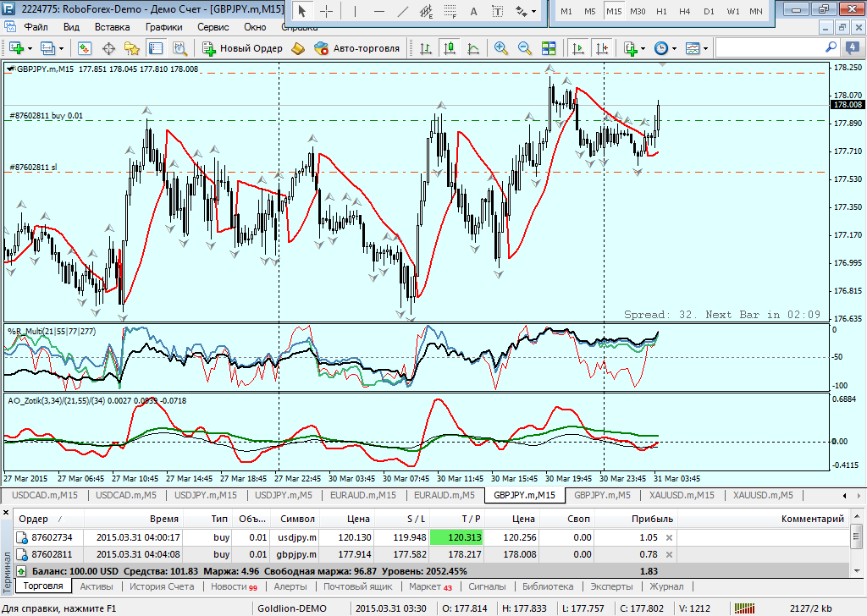The height and width of the screenshot is (616, 867).
Task: Switch to M5 timeframe
Action: [590, 11]
